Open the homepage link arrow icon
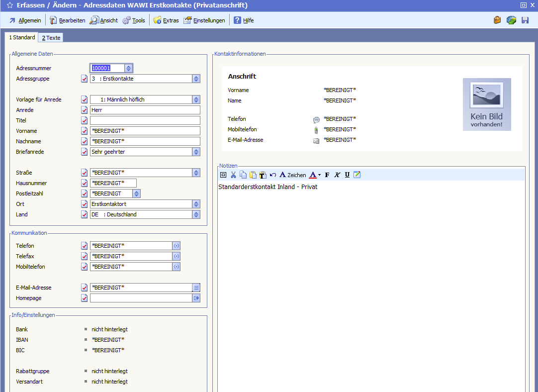The height and width of the screenshot is (392, 538). click(x=196, y=298)
